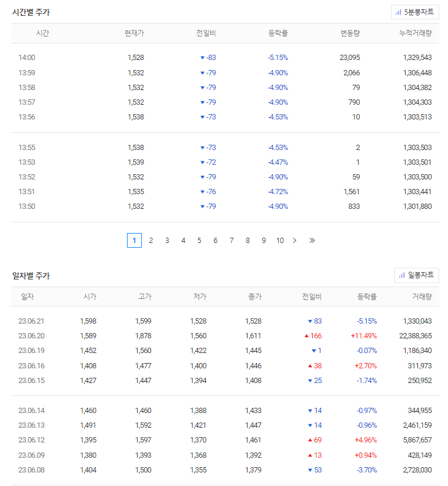Go to page 10
The height and width of the screenshot is (486, 448).
coord(280,241)
